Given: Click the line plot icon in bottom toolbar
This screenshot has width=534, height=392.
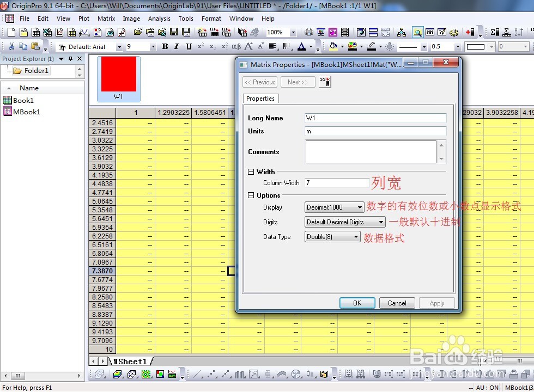Looking at the screenshot, I should [197, 375].
